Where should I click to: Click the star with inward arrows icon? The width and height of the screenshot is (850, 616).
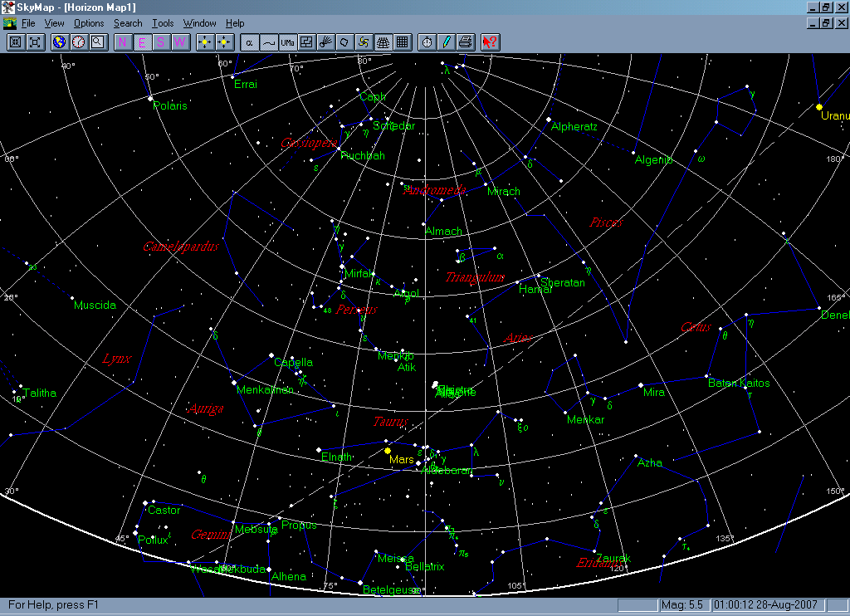pos(224,42)
